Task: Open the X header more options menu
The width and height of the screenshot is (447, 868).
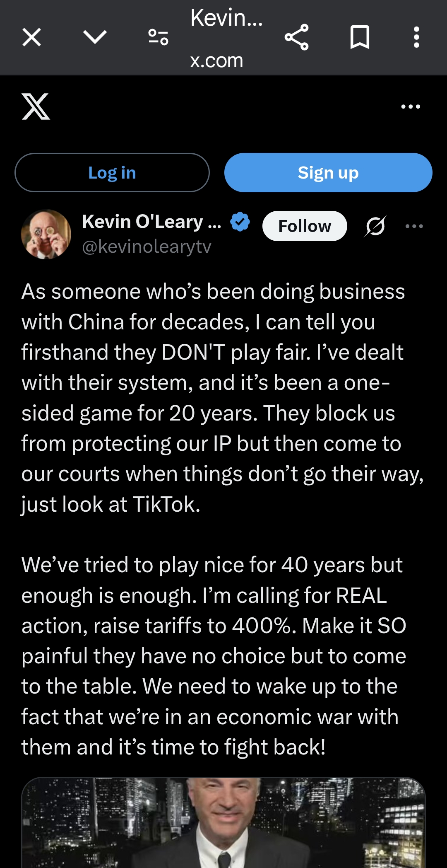Action: pyautogui.click(x=411, y=106)
